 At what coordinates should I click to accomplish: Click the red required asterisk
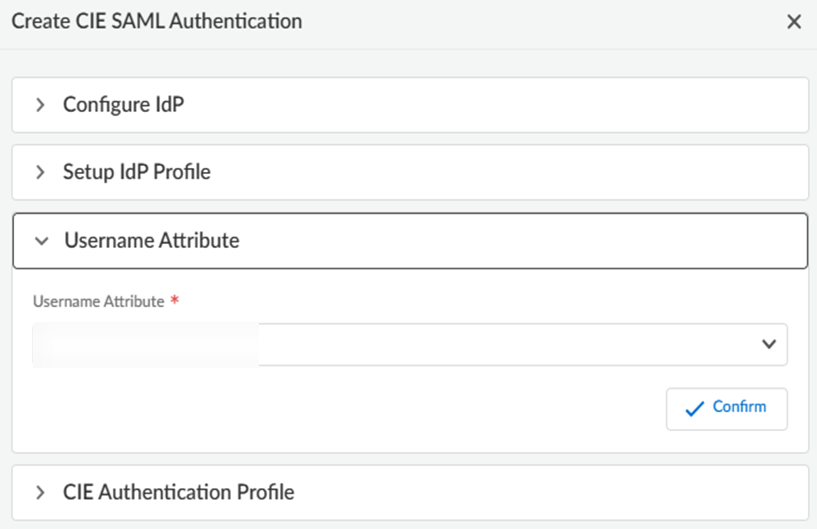click(x=175, y=301)
